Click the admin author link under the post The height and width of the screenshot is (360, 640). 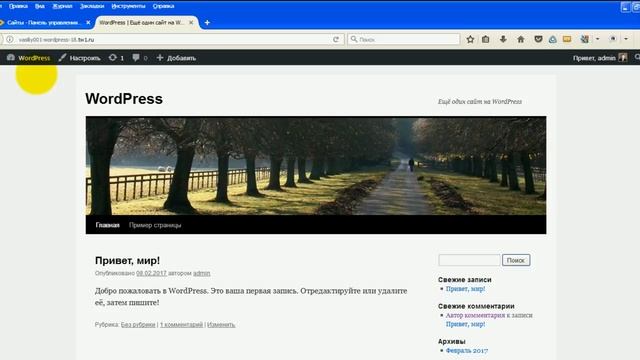(x=202, y=273)
